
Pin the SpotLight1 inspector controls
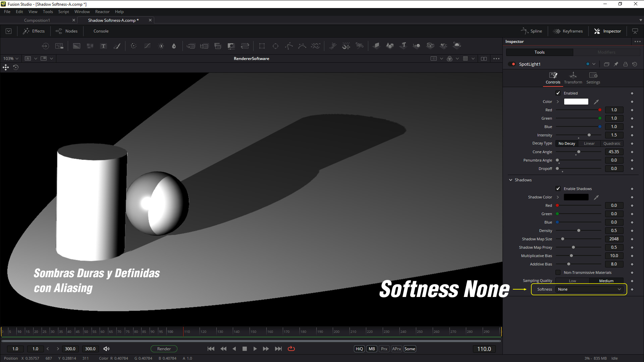616,64
